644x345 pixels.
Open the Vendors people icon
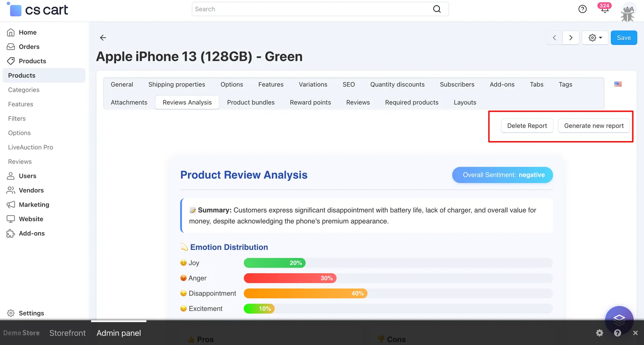tap(11, 190)
